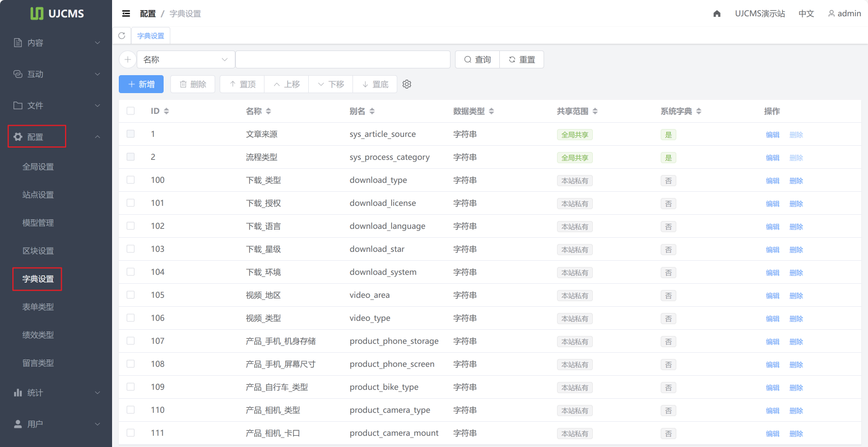Image resolution: width=868 pixels, height=447 pixels.
Task: Click 互动 chat icon in sidebar
Action: point(18,74)
